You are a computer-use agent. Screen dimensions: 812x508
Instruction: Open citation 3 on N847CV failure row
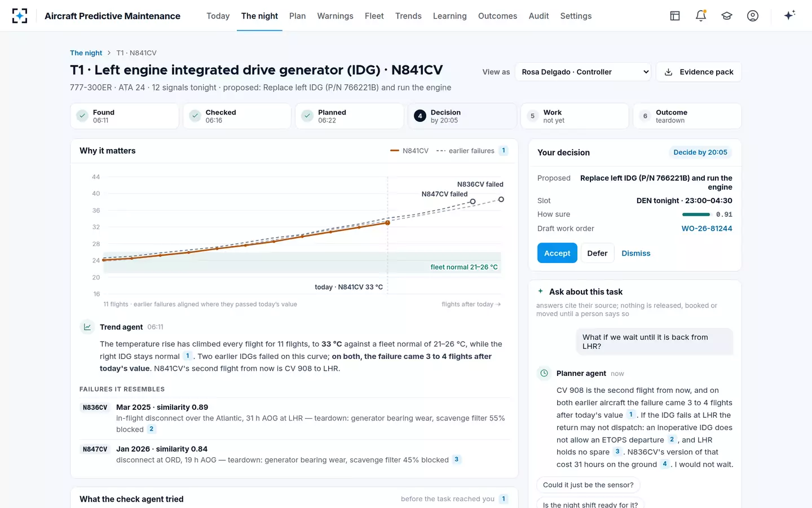(457, 459)
